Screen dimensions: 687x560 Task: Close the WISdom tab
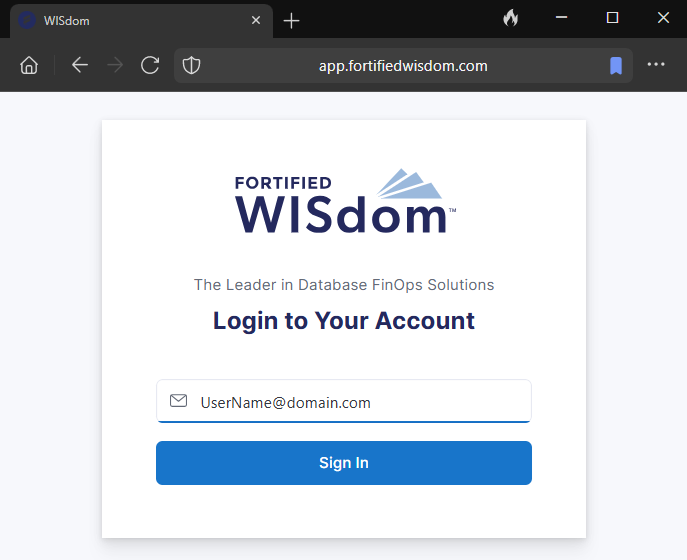tap(256, 20)
